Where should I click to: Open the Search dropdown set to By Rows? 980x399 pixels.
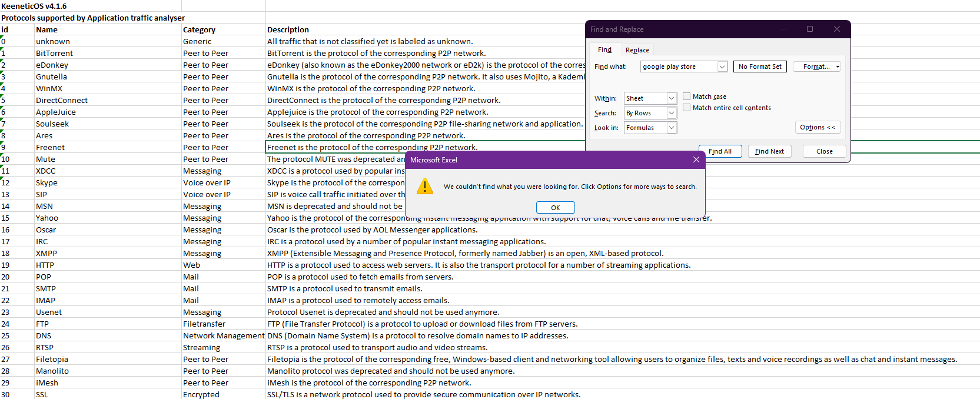672,113
